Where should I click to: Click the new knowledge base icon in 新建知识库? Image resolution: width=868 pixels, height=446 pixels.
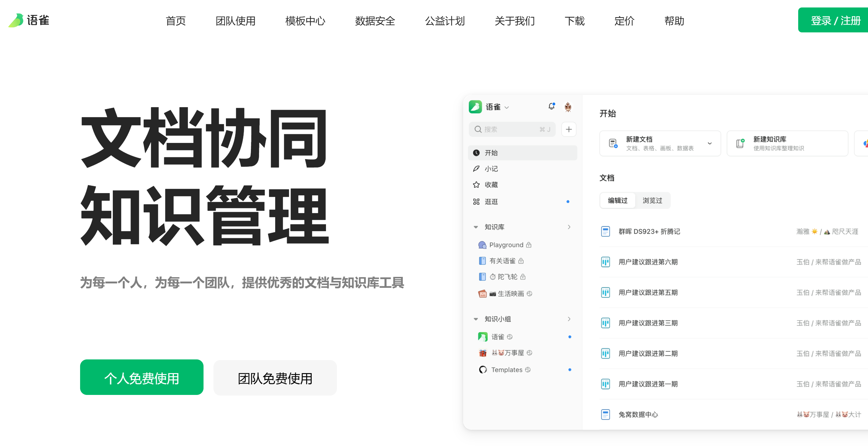coord(740,143)
